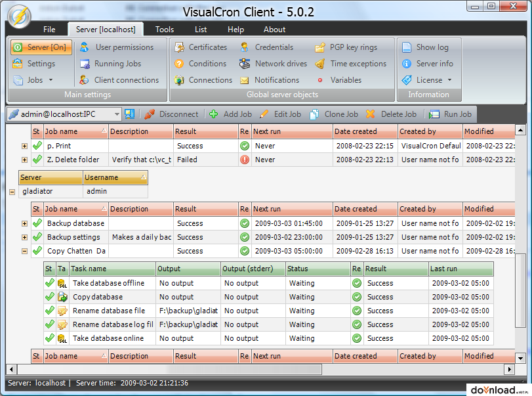Open Connections globe icon

(179, 80)
